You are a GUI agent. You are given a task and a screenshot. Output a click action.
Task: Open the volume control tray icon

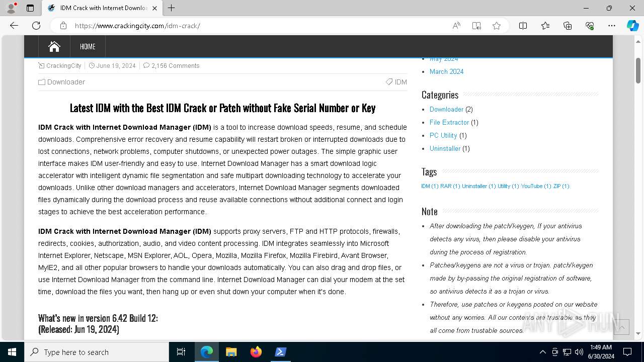pos(579,352)
